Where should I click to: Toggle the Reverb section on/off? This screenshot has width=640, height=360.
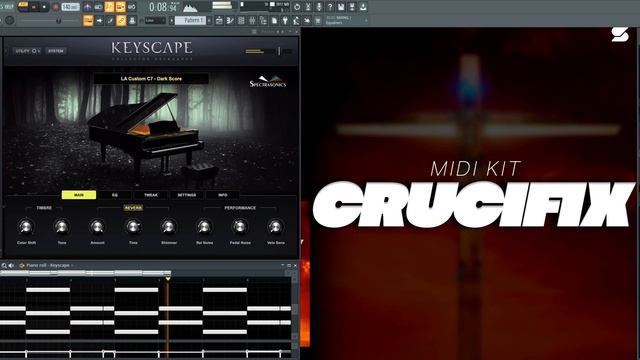(133, 208)
